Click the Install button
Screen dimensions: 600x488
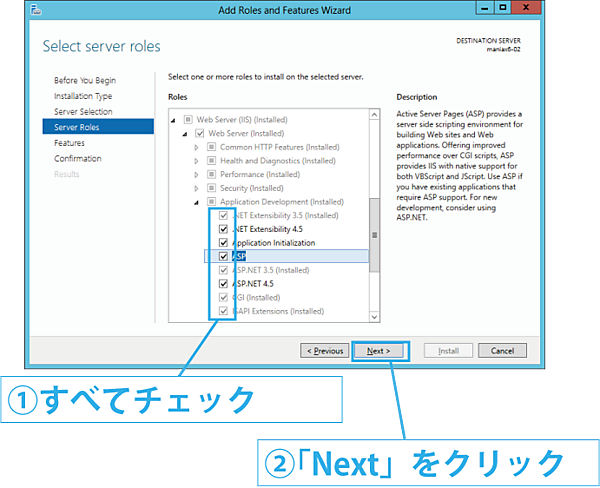point(448,351)
